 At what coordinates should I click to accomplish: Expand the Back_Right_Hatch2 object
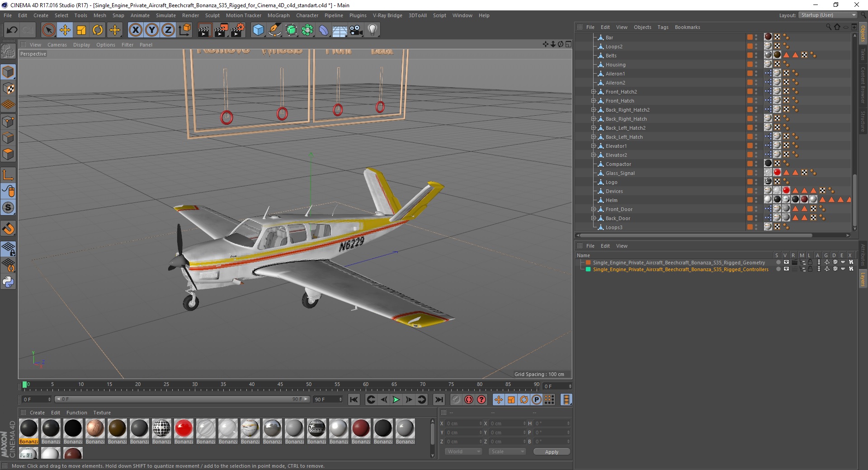593,110
